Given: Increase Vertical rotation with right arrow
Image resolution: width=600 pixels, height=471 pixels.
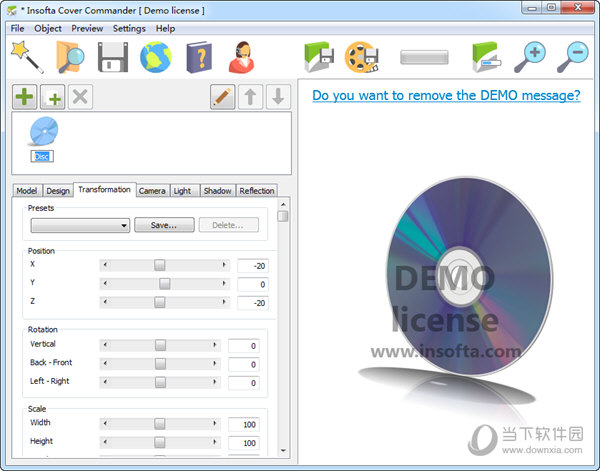Looking at the screenshot, I should tap(215, 345).
